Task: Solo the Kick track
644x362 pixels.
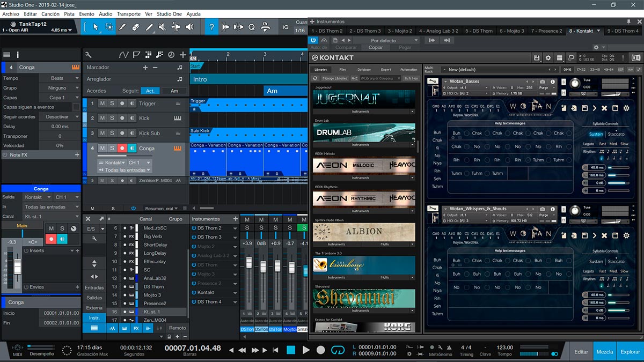Action: tap(112, 118)
